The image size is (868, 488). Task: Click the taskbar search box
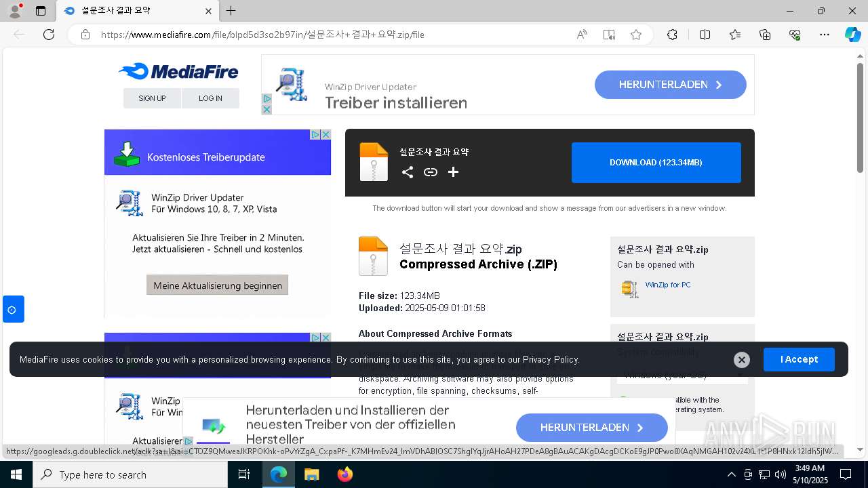coord(130,474)
